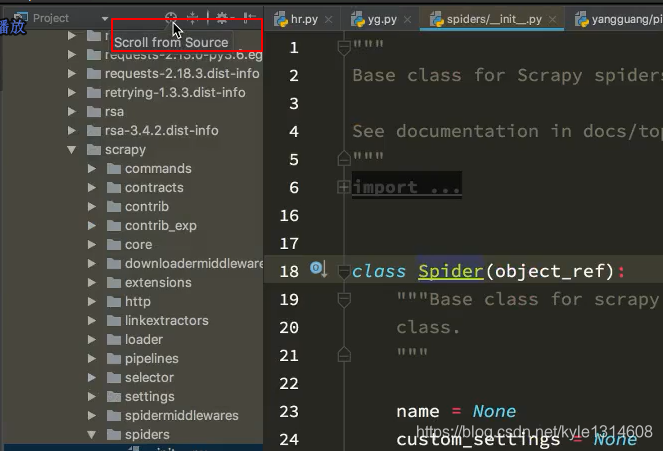Expand the core folder arrow
Viewport: 663px width, 451px height.
[92, 245]
